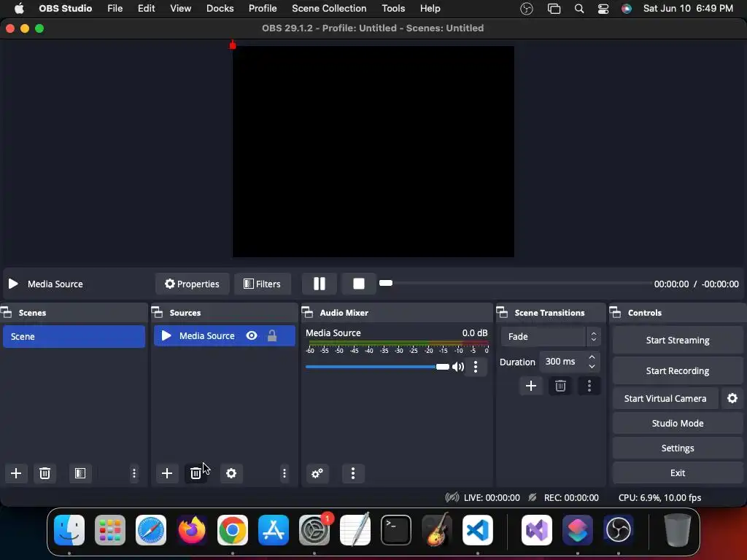Undock the Sources panel via float icon
The width and height of the screenshot is (747, 560).
pyautogui.click(x=158, y=312)
